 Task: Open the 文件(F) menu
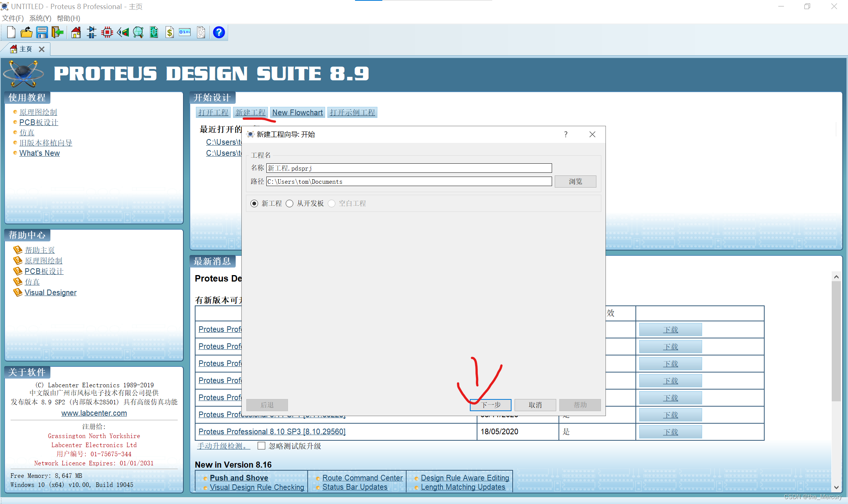coord(13,18)
